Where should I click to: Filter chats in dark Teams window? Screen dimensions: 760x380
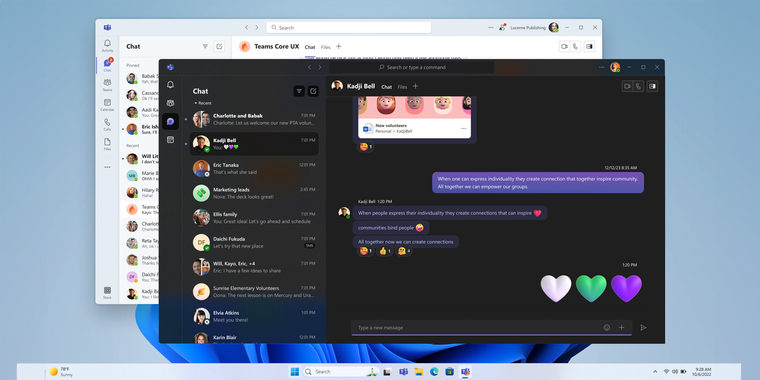pyautogui.click(x=299, y=91)
